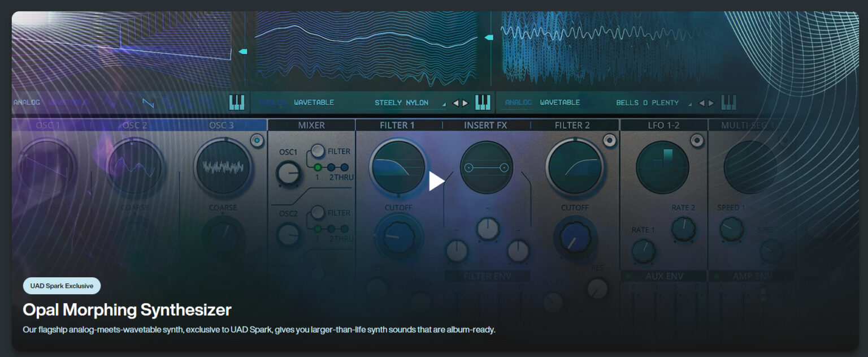The height and width of the screenshot is (357, 868).
Task: Open the keyboard icon on the leftmost oscillator
Action: [x=237, y=102]
